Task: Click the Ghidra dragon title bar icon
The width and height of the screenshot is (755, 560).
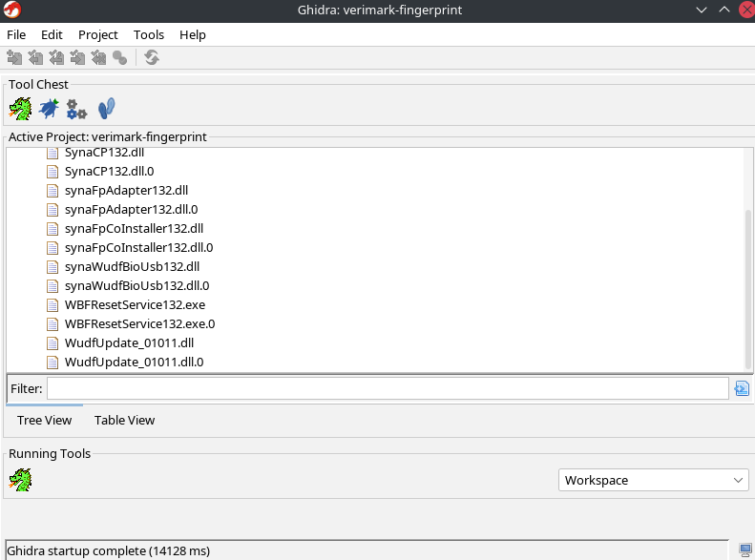Action: tap(12, 10)
